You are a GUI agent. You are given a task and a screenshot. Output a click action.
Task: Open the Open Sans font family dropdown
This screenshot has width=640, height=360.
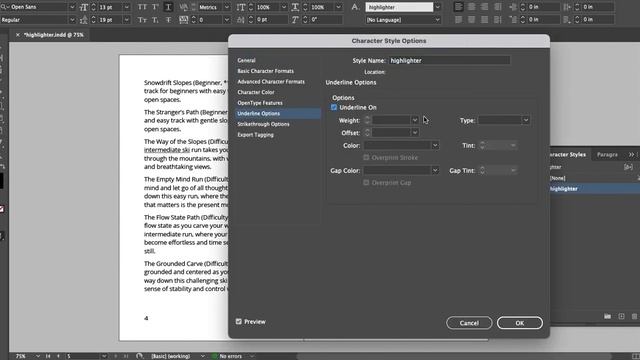(72, 7)
